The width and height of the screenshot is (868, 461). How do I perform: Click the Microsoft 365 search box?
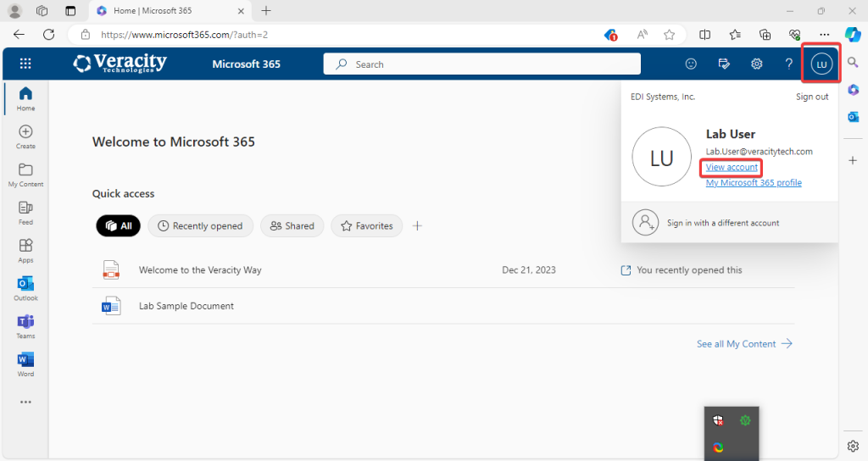pyautogui.click(x=481, y=64)
